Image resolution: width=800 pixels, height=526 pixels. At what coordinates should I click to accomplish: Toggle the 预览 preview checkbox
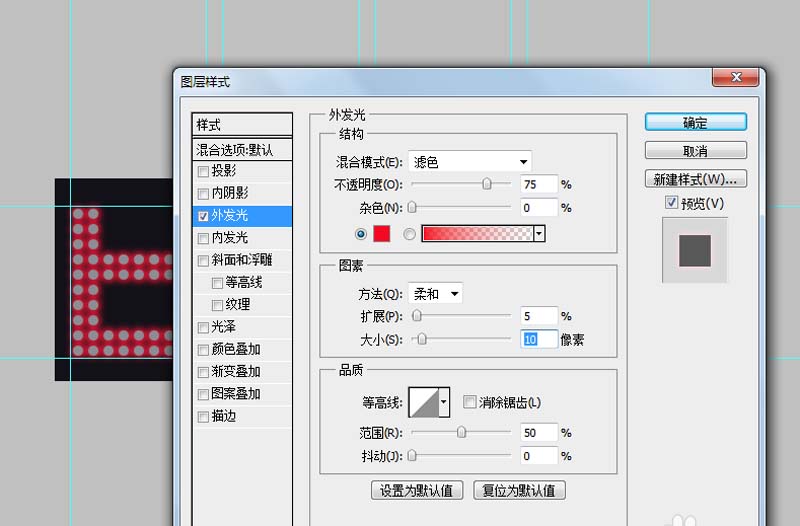click(x=671, y=203)
